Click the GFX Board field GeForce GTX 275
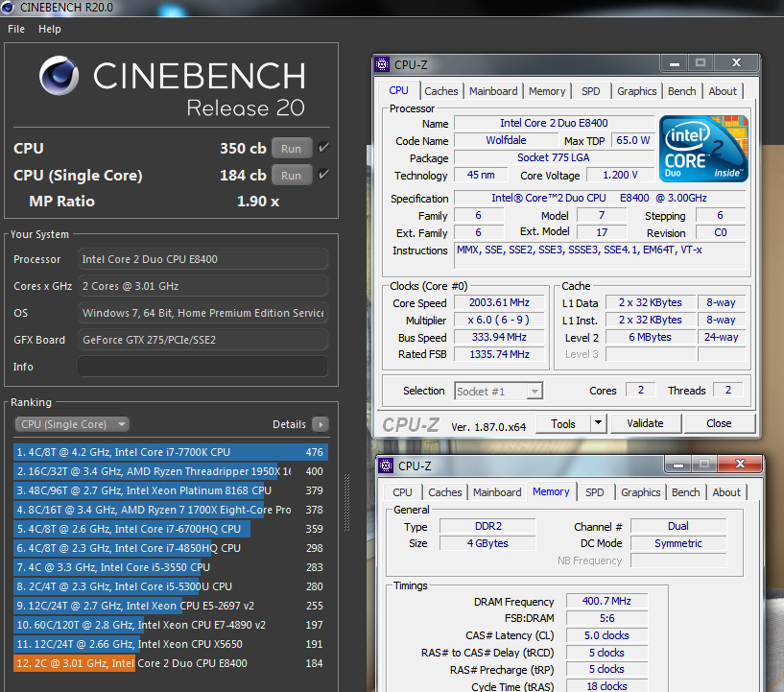This screenshot has width=784, height=692. (203, 340)
